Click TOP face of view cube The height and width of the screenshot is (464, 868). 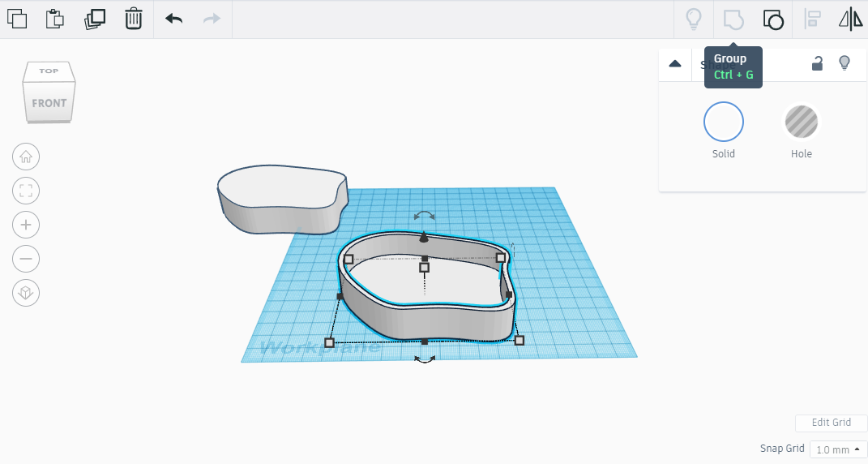click(x=49, y=71)
